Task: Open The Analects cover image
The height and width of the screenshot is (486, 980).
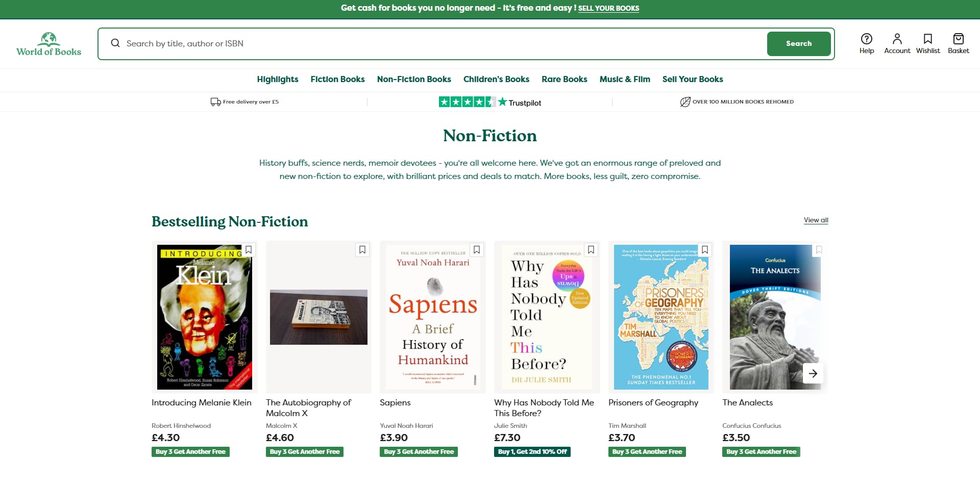Action: click(x=775, y=317)
